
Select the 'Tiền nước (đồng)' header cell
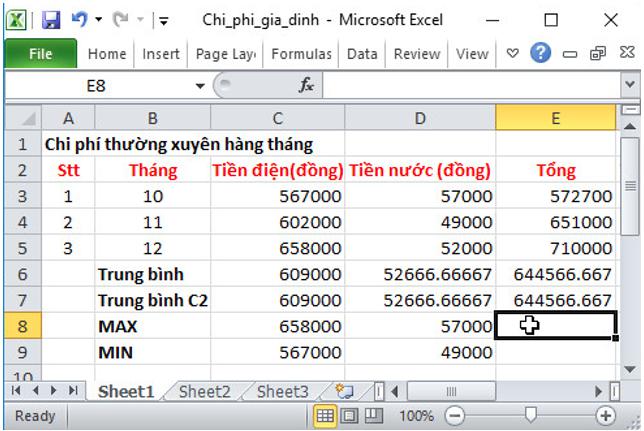coord(420,170)
